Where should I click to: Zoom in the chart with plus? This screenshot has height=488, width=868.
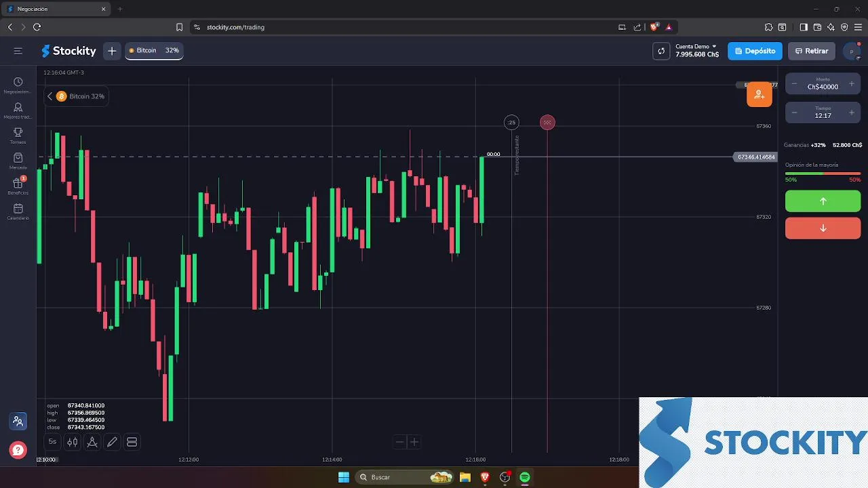(414, 442)
